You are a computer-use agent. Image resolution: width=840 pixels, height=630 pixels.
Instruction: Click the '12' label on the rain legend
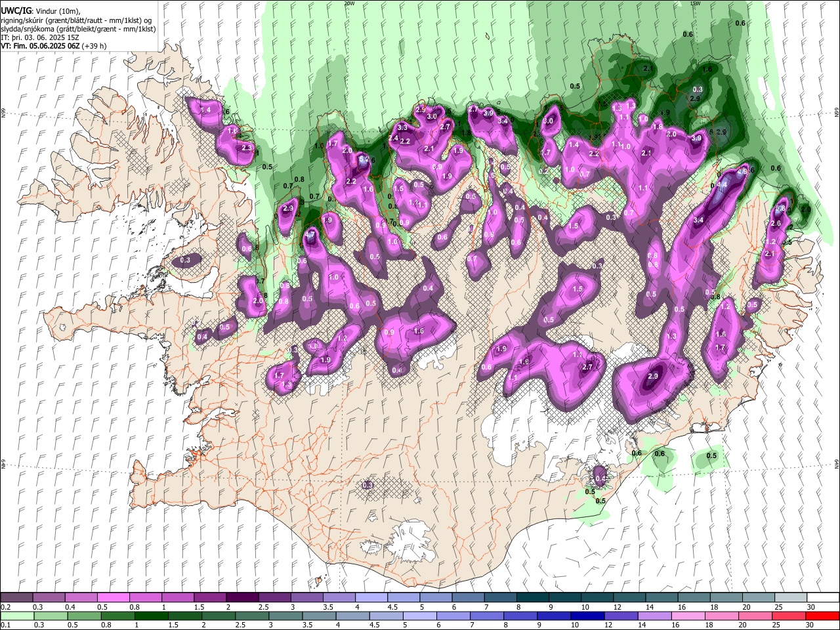coord(608,625)
